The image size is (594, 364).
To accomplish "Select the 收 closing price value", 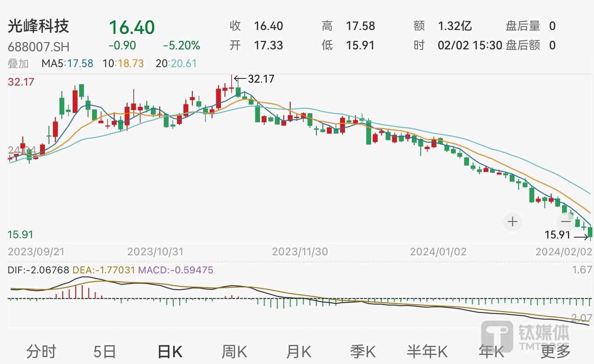I will (x=268, y=26).
